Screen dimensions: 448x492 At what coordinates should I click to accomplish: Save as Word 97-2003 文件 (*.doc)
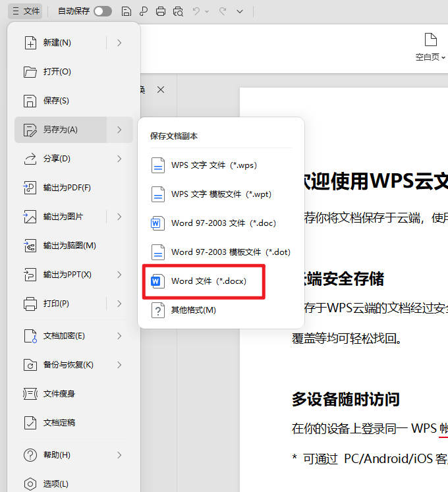(221, 223)
